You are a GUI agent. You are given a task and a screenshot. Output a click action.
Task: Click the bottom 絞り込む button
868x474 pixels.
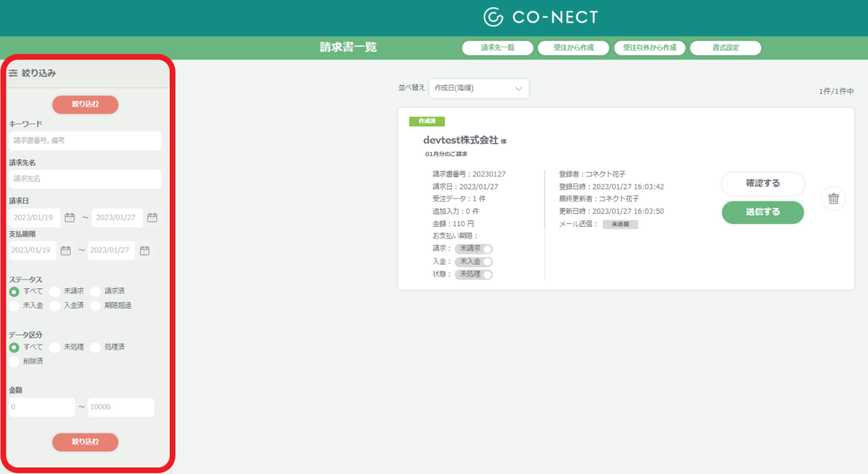(x=85, y=441)
